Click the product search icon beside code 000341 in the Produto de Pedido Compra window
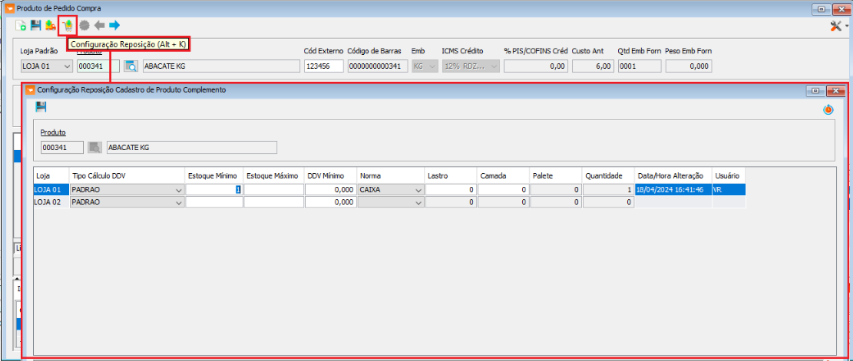 point(131,66)
